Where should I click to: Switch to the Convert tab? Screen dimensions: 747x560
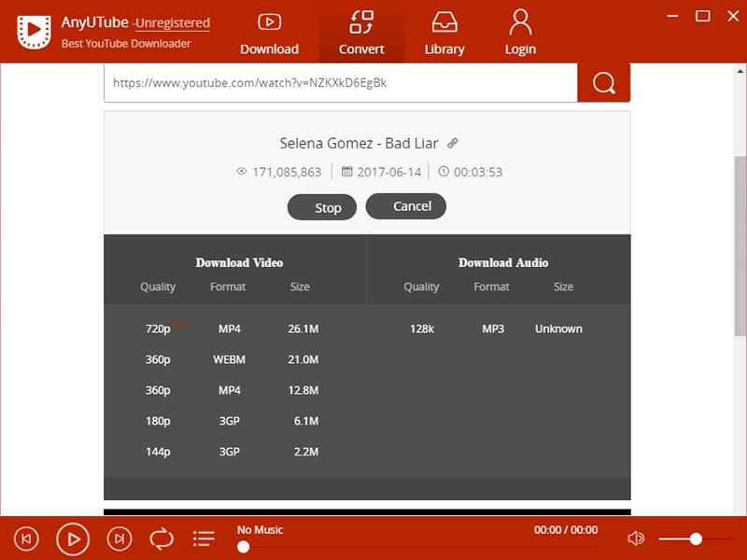coord(361,34)
